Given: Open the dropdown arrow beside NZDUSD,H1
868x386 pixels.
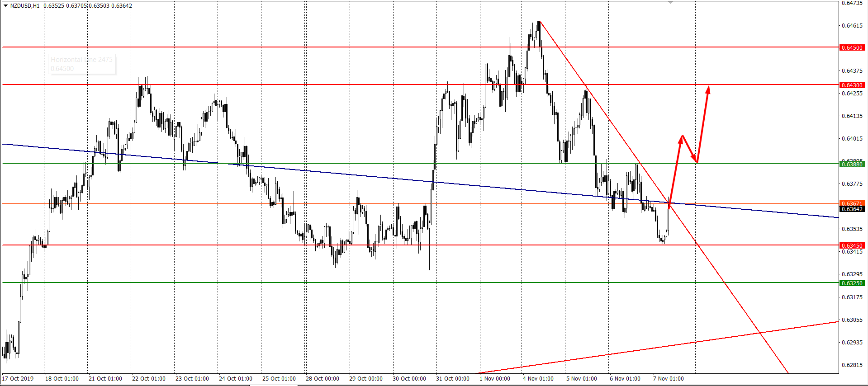Looking at the screenshot, I should [x=5, y=6].
